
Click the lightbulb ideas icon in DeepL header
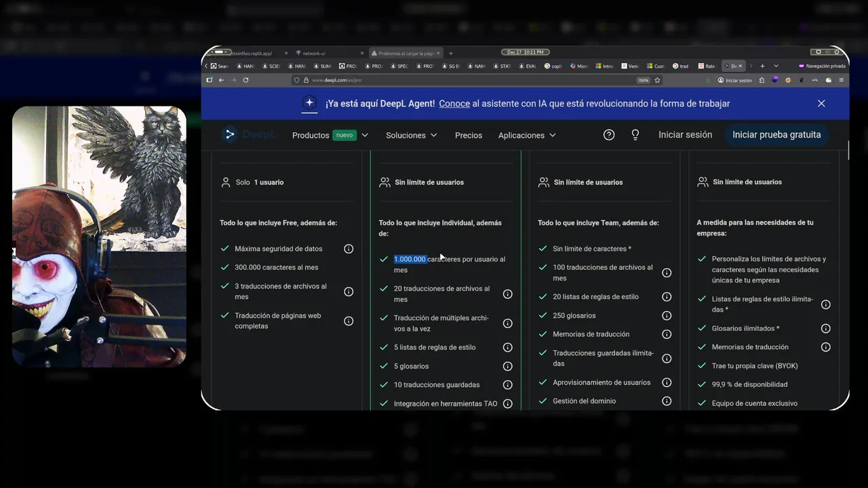click(635, 135)
